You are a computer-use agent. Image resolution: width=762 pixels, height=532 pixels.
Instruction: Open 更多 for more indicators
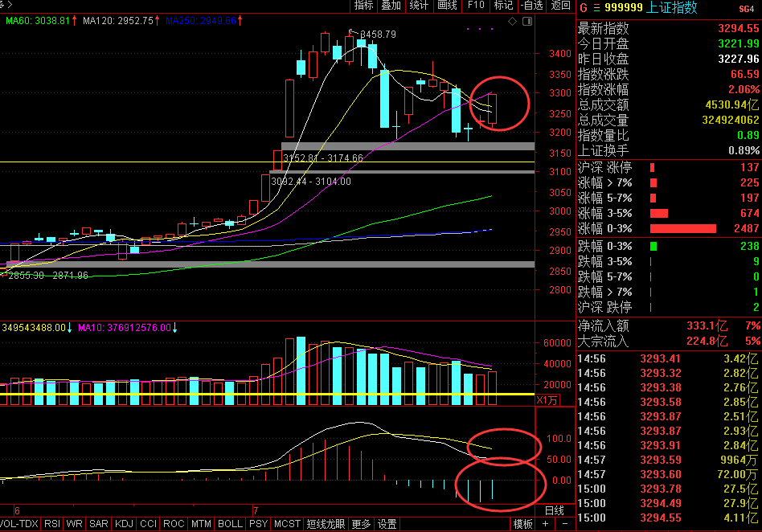361,524
